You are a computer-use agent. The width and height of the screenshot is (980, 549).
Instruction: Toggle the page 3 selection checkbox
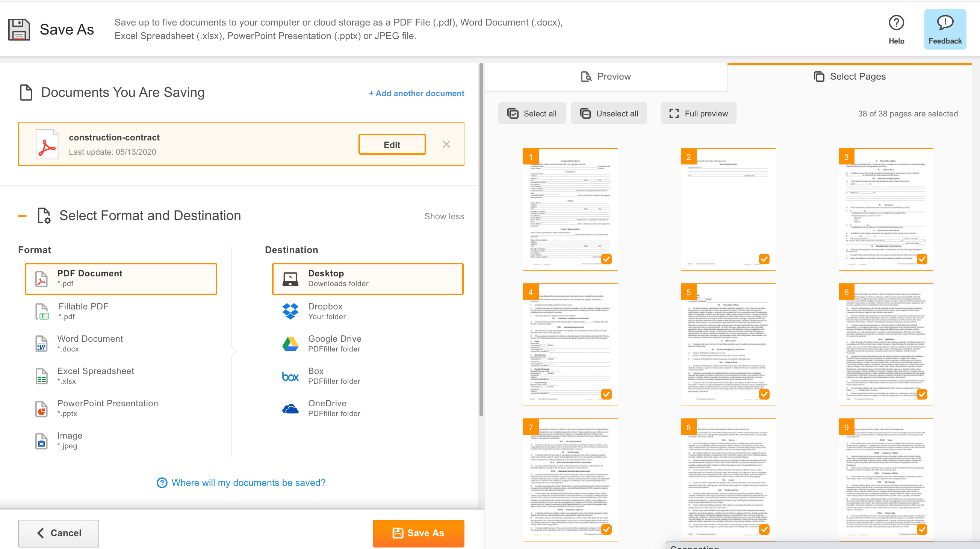click(x=922, y=259)
